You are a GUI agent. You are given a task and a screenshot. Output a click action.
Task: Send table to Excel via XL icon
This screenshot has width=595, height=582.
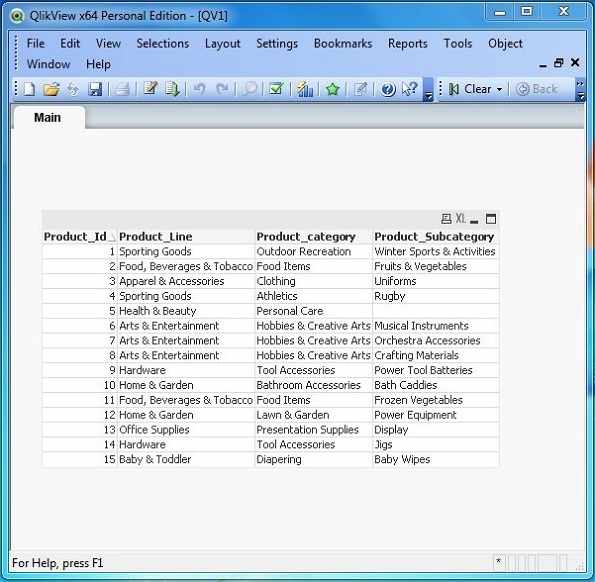[x=460, y=219]
